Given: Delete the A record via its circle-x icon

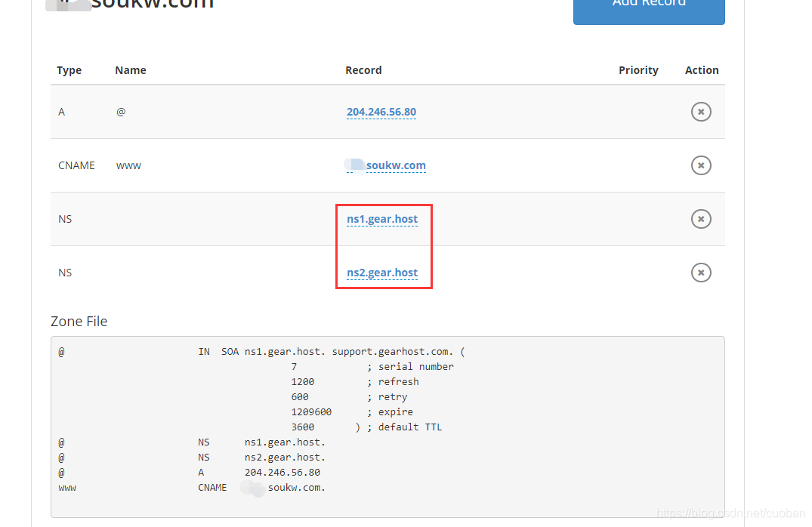Looking at the screenshot, I should tap(701, 112).
